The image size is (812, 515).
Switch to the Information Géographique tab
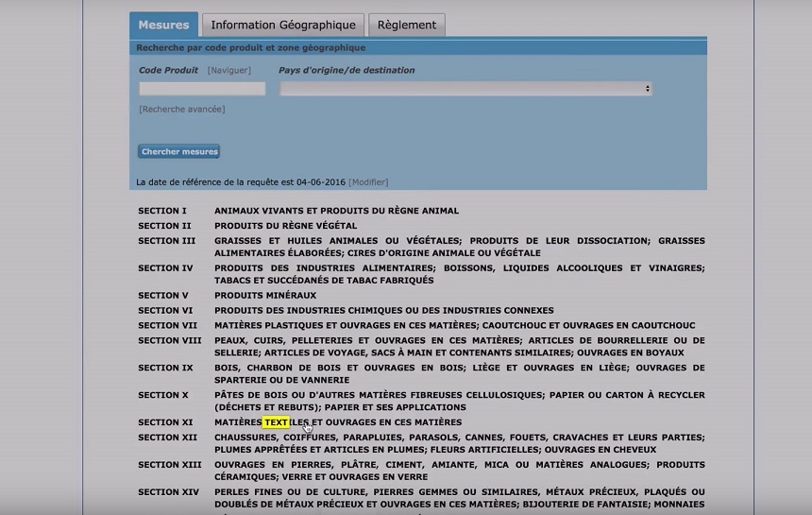tap(283, 26)
